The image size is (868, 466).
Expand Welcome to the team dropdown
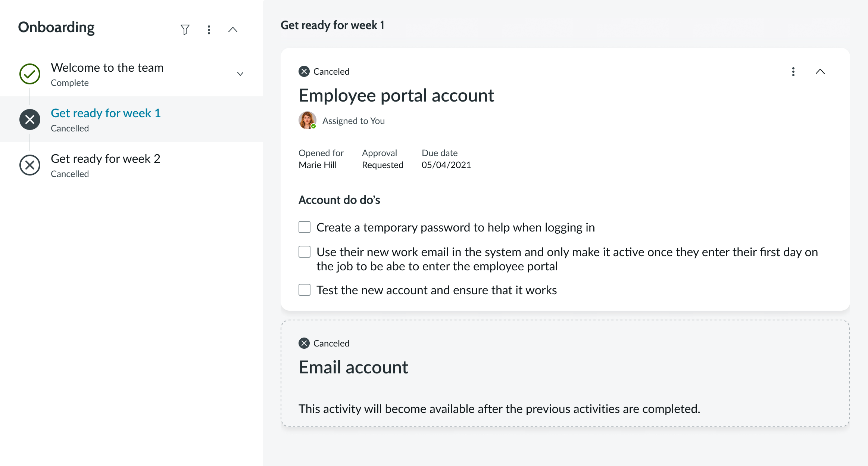[x=240, y=74]
